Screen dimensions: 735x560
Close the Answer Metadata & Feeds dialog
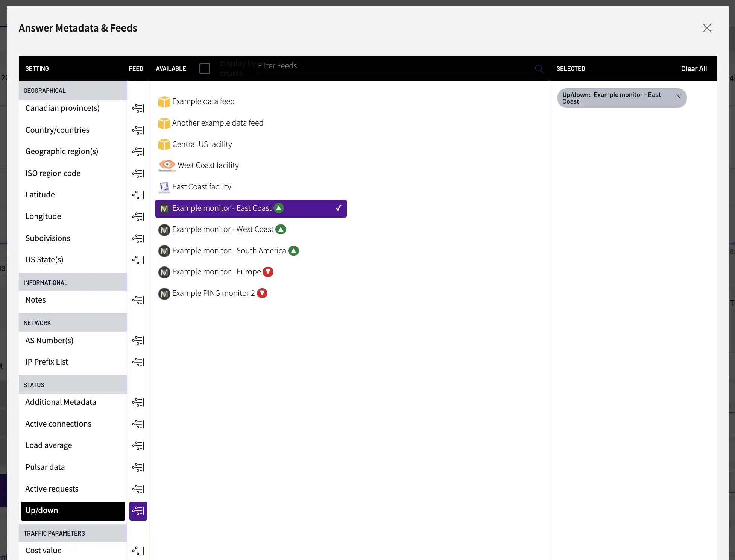tap(707, 28)
